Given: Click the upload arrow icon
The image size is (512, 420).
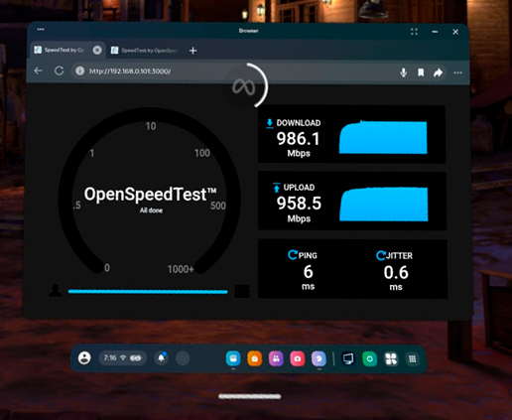Looking at the screenshot, I should (277, 188).
